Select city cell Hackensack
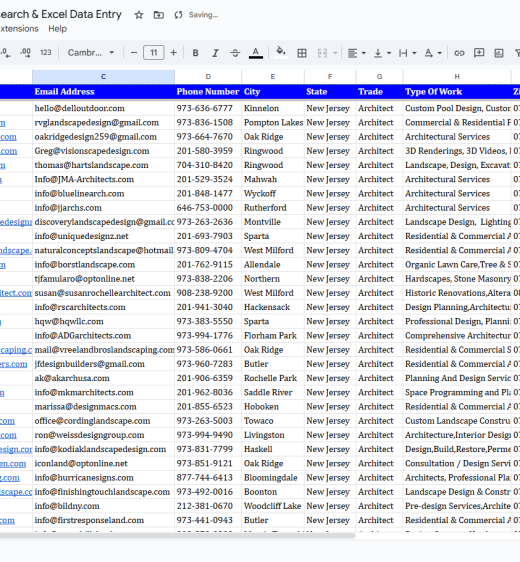 coord(273,307)
